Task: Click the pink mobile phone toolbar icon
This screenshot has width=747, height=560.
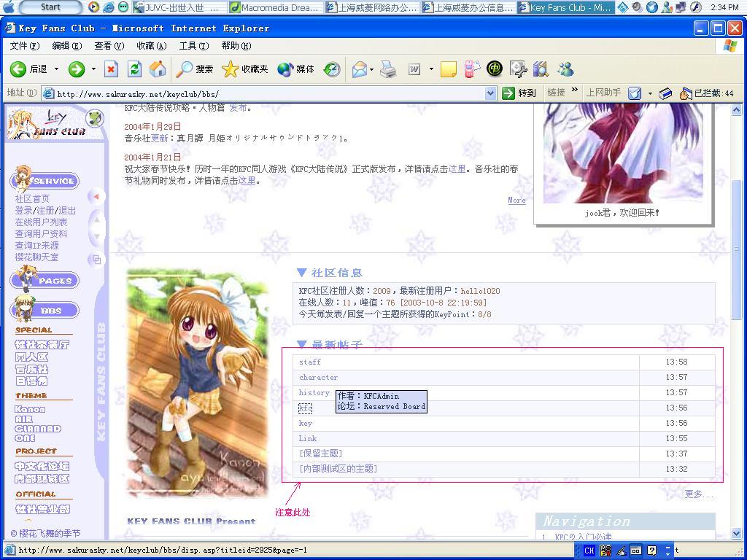Action: click(472, 69)
